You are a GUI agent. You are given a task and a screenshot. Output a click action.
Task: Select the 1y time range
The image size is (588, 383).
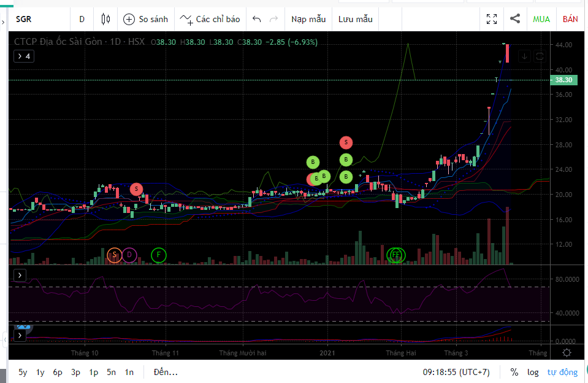(x=40, y=372)
